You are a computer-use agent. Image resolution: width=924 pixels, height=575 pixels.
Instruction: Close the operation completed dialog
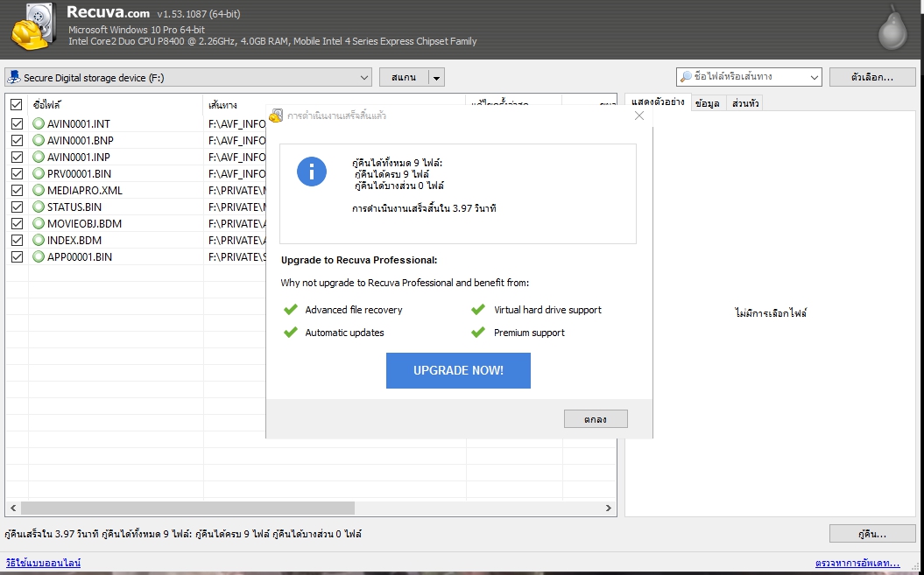click(639, 116)
